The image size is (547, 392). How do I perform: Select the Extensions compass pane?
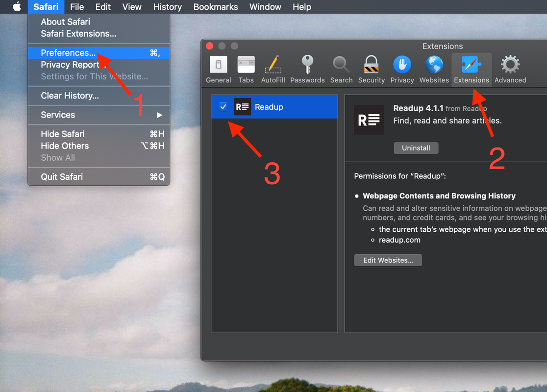click(x=472, y=70)
